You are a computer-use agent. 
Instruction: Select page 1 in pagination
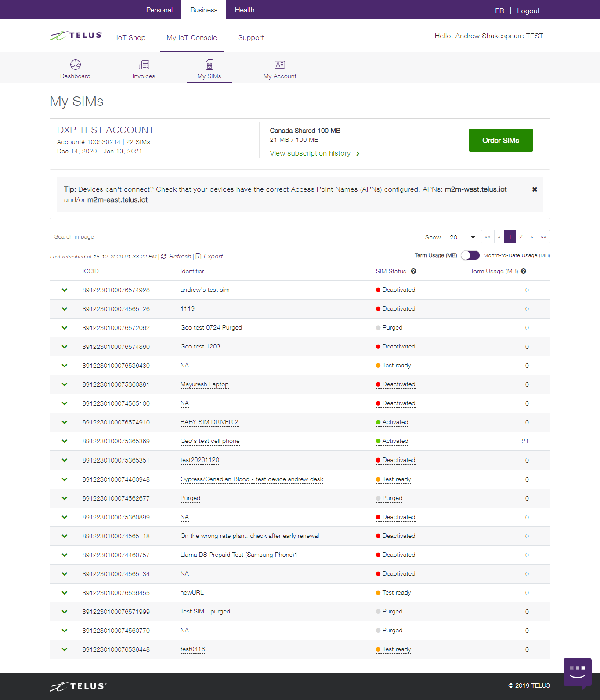coord(510,237)
